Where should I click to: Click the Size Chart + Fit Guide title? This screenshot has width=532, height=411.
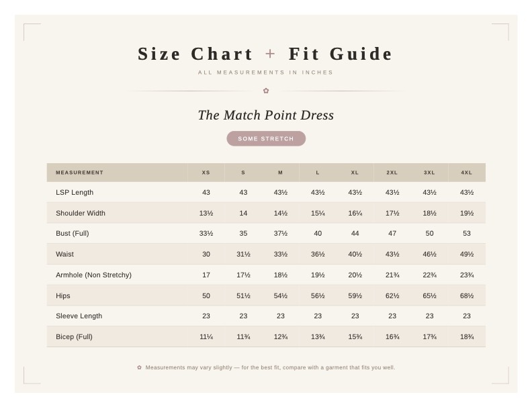coord(265,54)
